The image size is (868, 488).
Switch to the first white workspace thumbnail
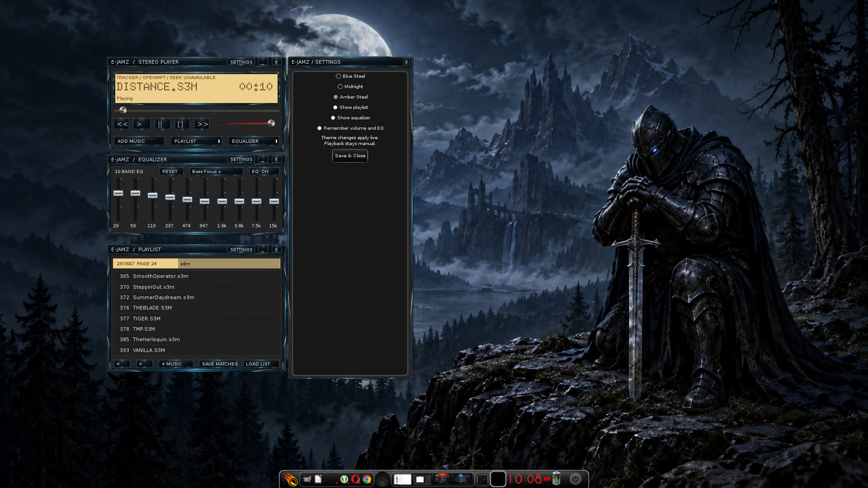[402, 479]
